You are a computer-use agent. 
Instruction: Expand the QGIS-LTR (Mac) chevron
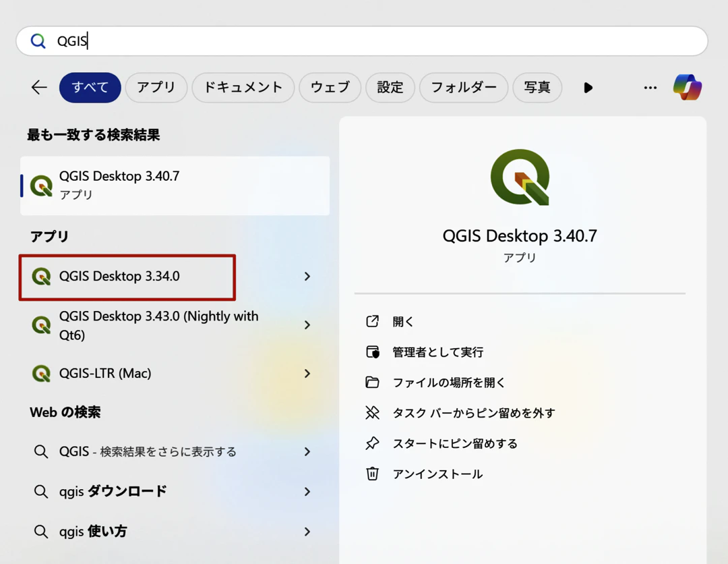coord(307,373)
